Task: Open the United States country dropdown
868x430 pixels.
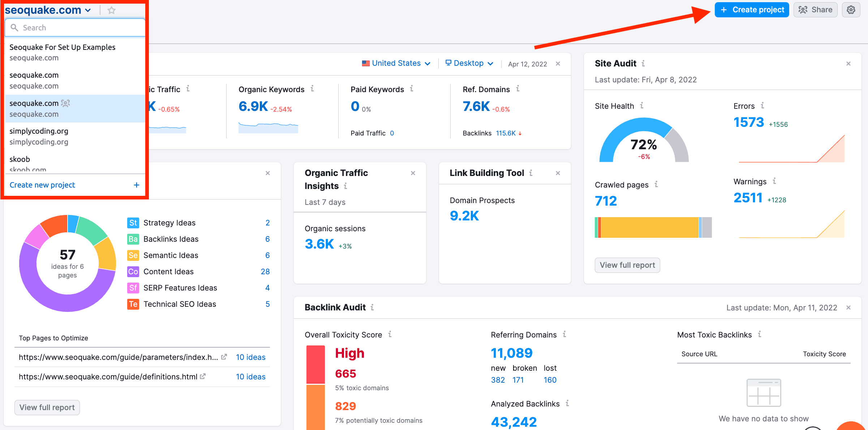Action: (396, 63)
